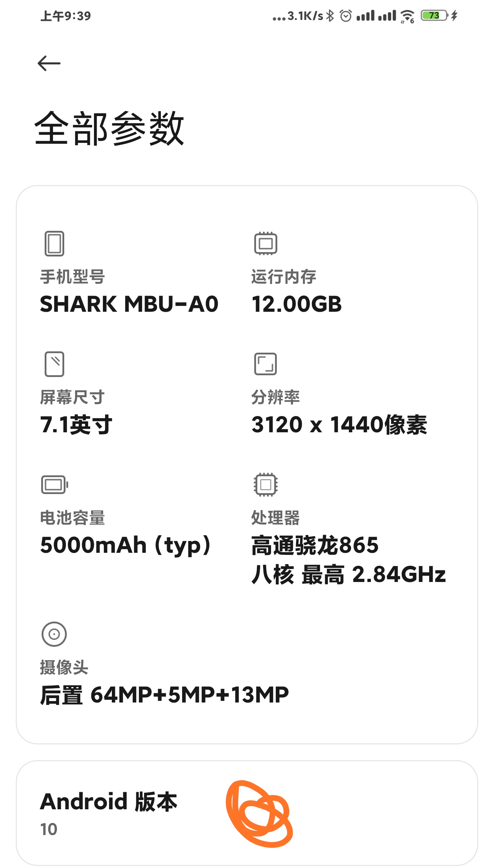Tap the resolution icon
This screenshot has height=868, width=494.
266,364
